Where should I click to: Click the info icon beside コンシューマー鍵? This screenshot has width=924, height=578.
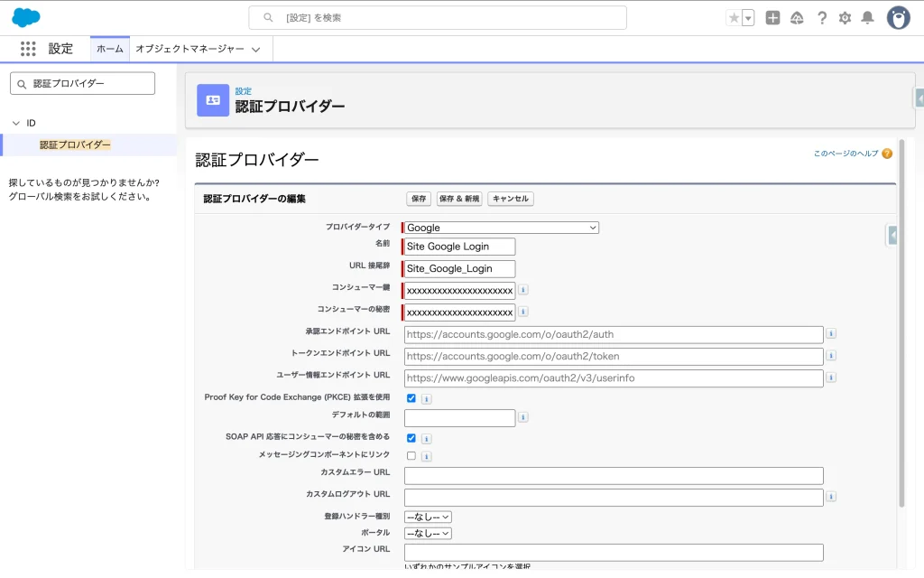click(x=523, y=290)
